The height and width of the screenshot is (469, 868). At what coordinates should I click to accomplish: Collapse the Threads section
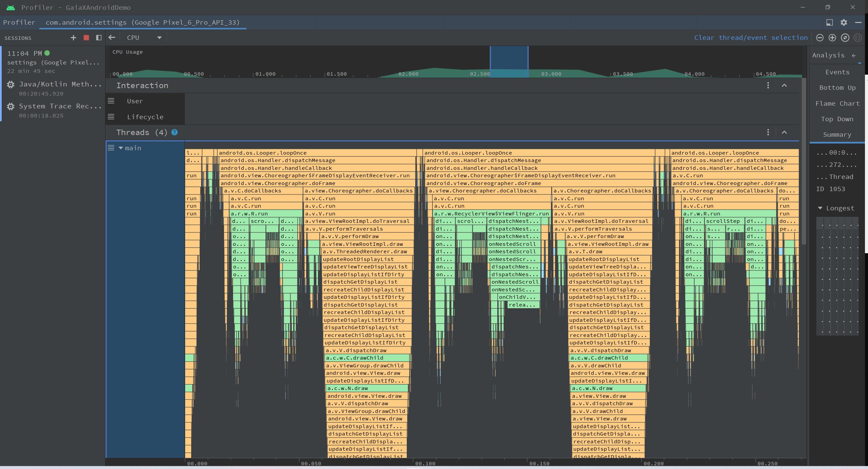coord(784,132)
